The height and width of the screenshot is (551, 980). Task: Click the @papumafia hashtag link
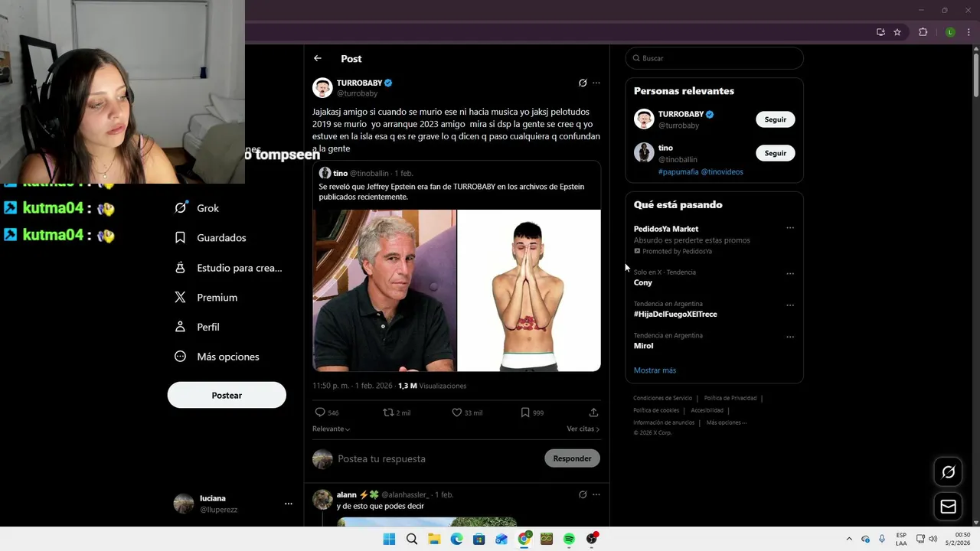point(678,172)
